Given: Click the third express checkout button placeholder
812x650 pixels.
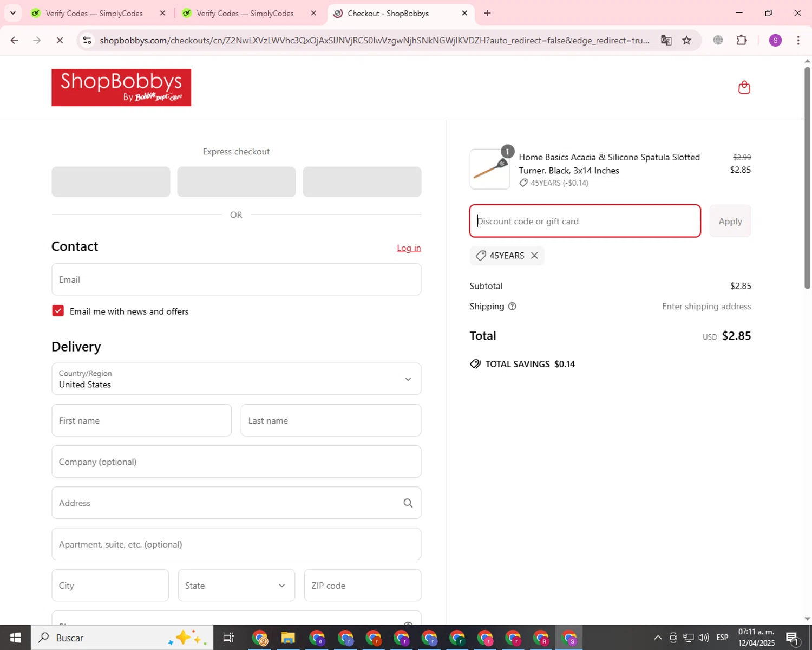Looking at the screenshot, I should [362, 182].
